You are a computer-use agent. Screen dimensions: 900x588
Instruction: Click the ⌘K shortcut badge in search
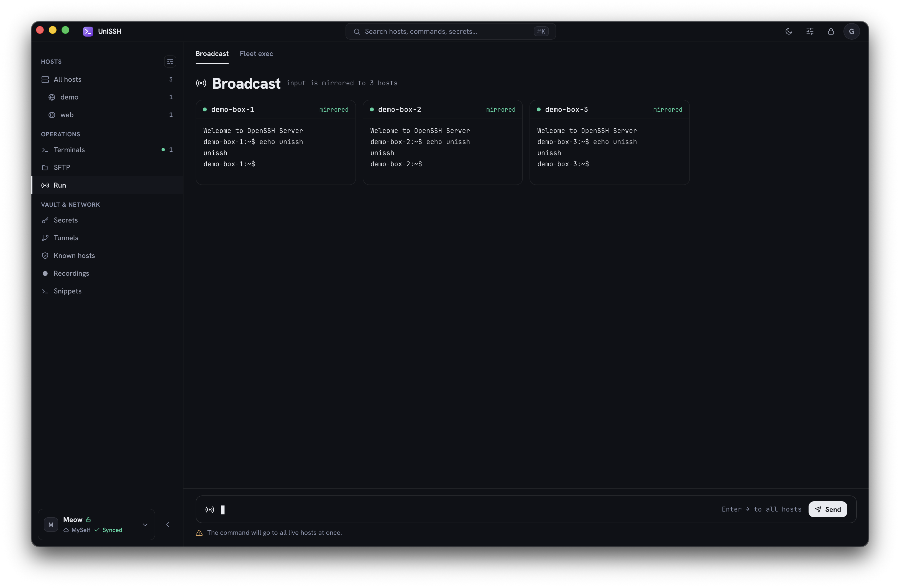pos(541,31)
